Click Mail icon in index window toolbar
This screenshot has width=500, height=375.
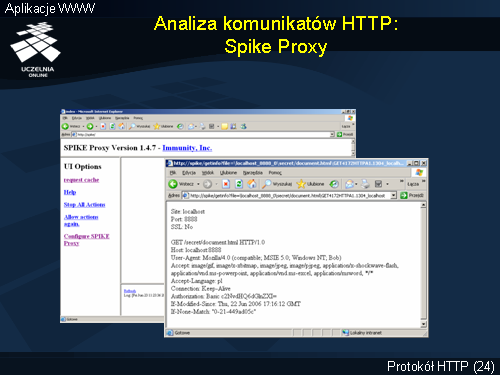tap(191, 126)
